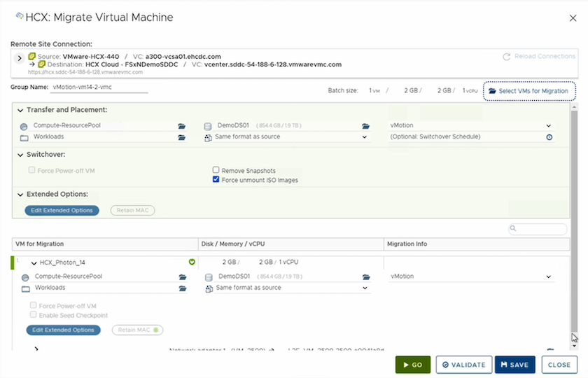
Task: Click folder icon next to DemoDS01 datastore in Transfer section
Action: [x=365, y=126]
